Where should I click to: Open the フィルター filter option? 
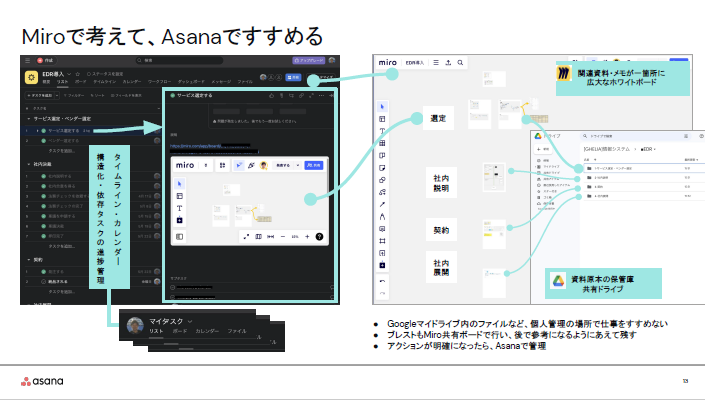point(74,95)
